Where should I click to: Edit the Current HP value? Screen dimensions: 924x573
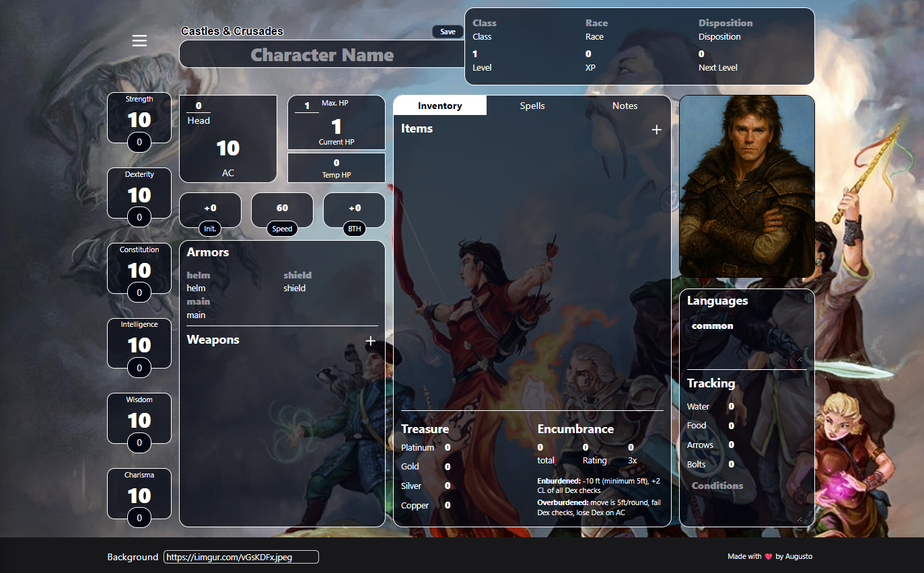(x=336, y=126)
